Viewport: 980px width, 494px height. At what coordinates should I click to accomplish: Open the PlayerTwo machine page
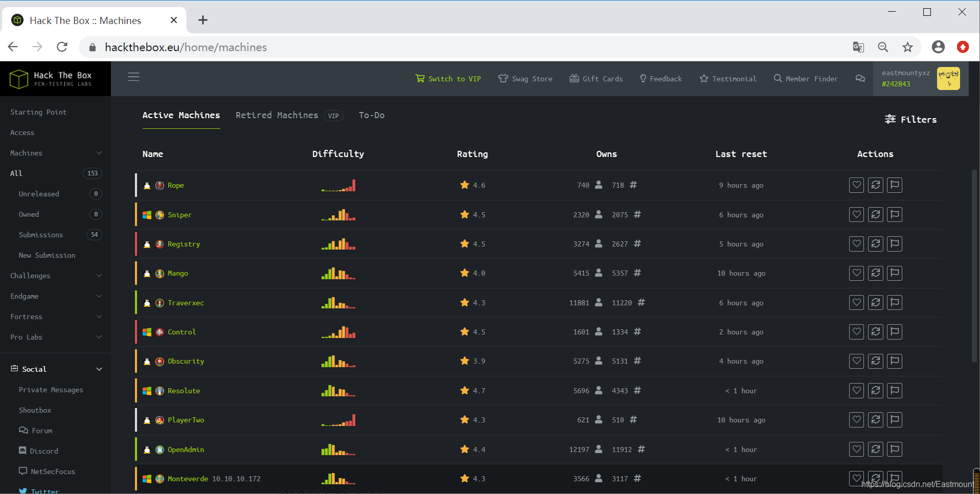[186, 420]
